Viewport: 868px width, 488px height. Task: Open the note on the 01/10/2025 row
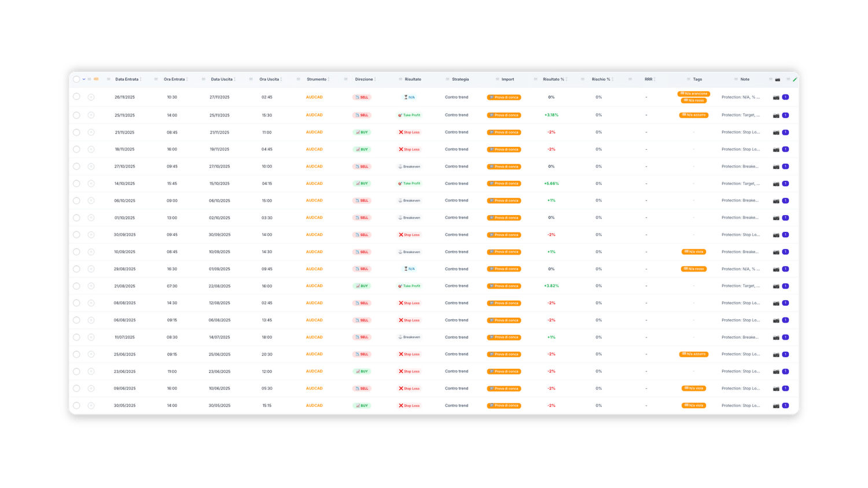(740, 218)
